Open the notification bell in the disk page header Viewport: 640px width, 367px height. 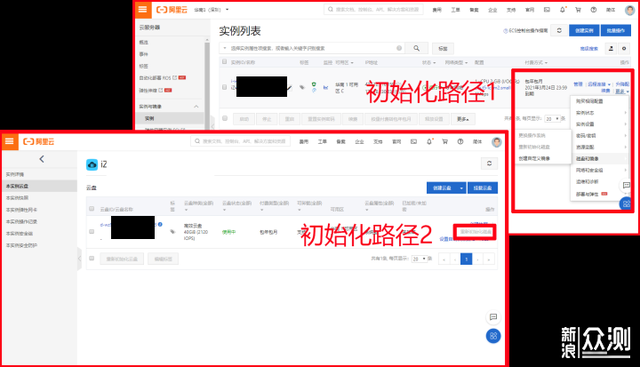click(429, 142)
